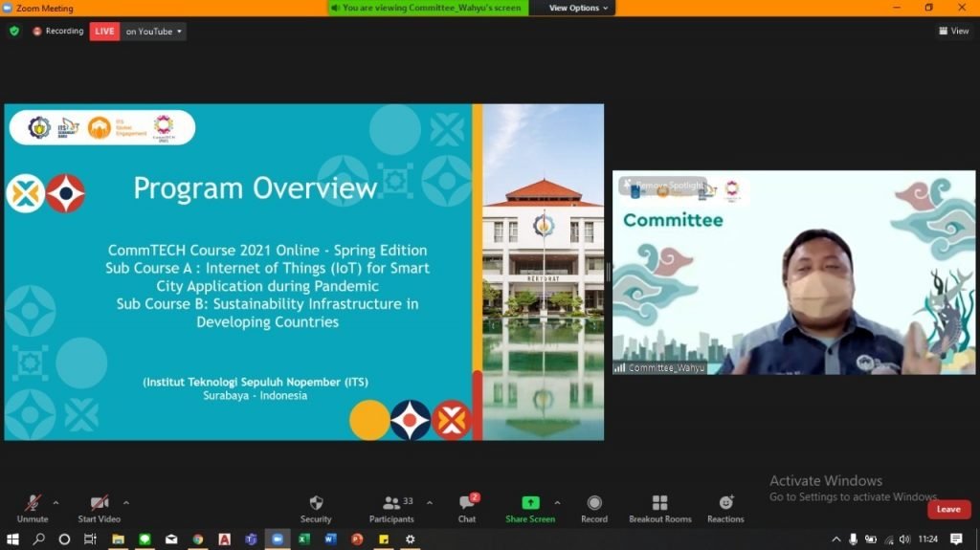Show hidden system tray icons
The height and width of the screenshot is (550, 980).
(x=836, y=539)
